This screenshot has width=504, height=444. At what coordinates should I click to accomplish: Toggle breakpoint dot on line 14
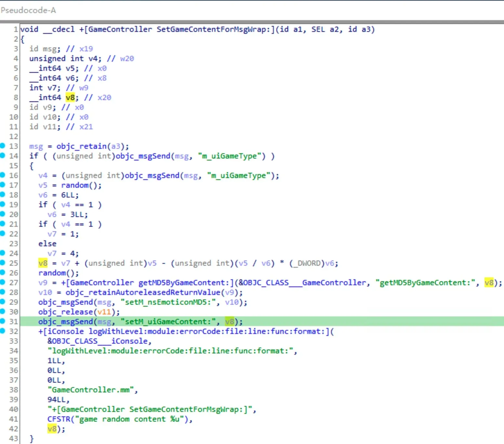pos(3,156)
